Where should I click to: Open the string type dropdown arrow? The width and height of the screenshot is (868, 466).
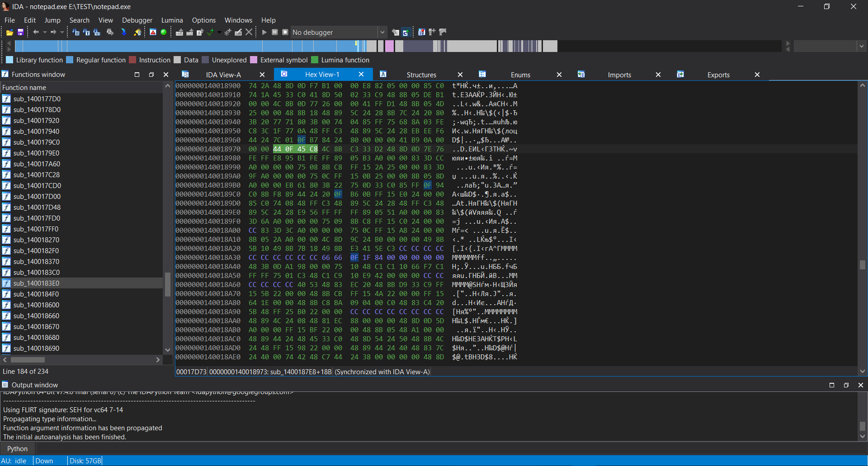click(x=219, y=33)
